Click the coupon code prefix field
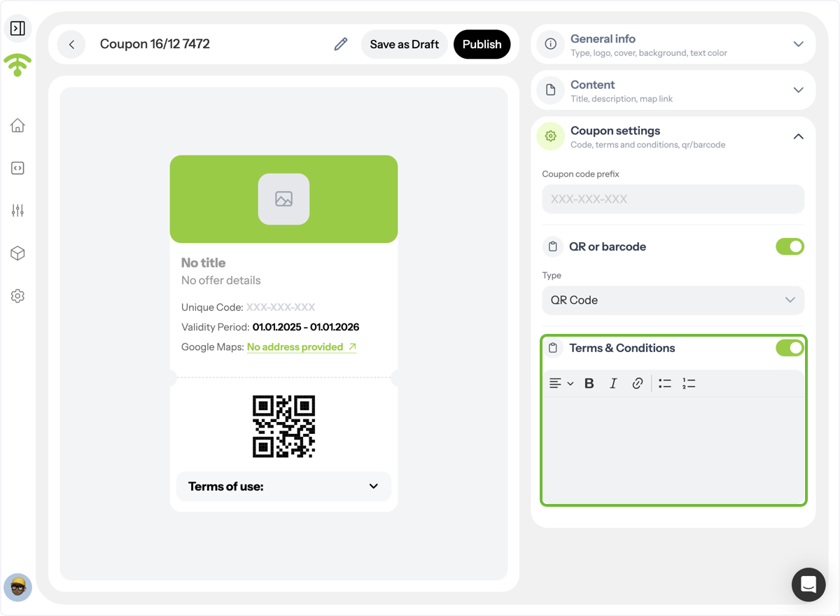This screenshot has height=616, width=840. [673, 199]
